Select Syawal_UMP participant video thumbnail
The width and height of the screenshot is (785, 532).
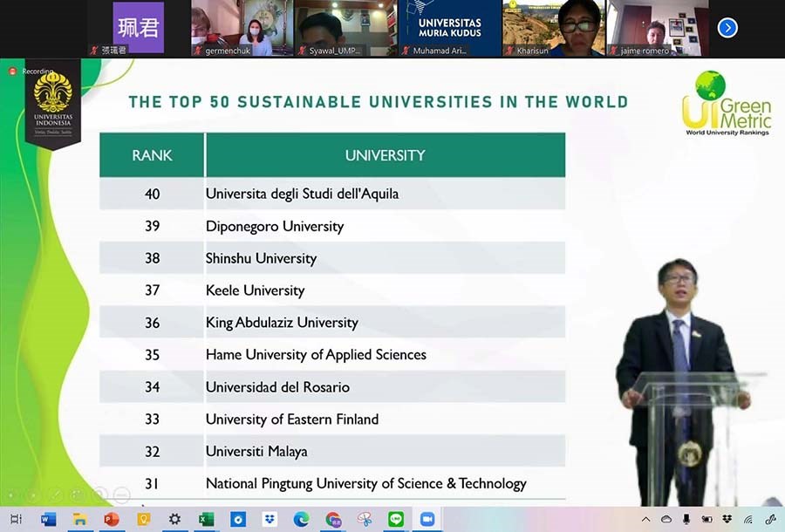tap(345, 28)
